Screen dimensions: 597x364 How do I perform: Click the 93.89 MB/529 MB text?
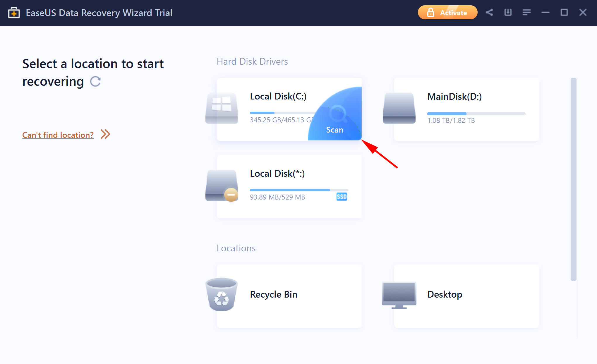pos(277,197)
